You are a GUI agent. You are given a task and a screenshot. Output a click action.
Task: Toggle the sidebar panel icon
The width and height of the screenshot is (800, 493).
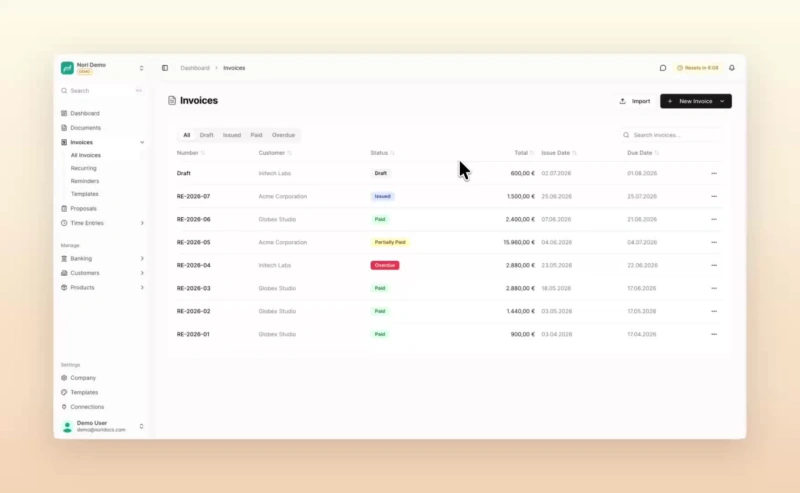(x=165, y=68)
